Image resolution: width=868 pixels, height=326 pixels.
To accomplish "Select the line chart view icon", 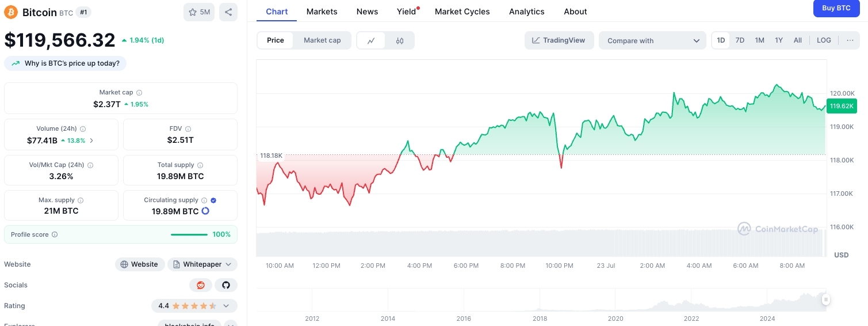I will (371, 40).
